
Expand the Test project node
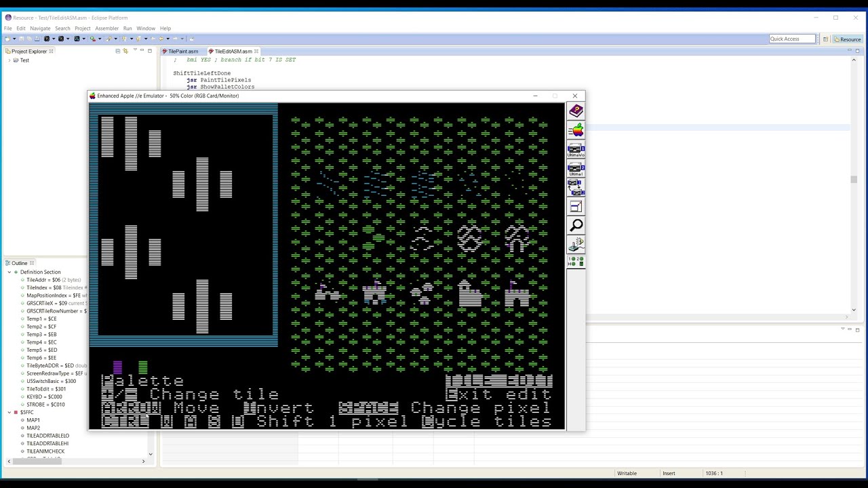[9, 60]
